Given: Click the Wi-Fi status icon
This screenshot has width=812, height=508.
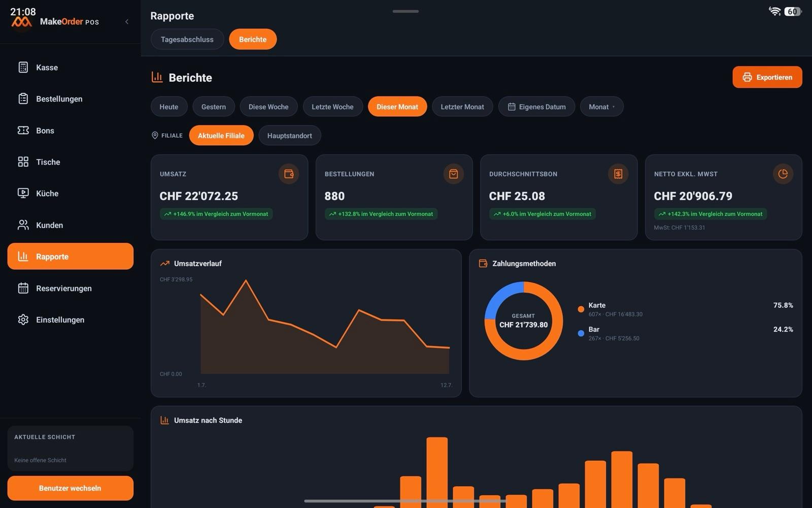Looking at the screenshot, I should (x=774, y=11).
